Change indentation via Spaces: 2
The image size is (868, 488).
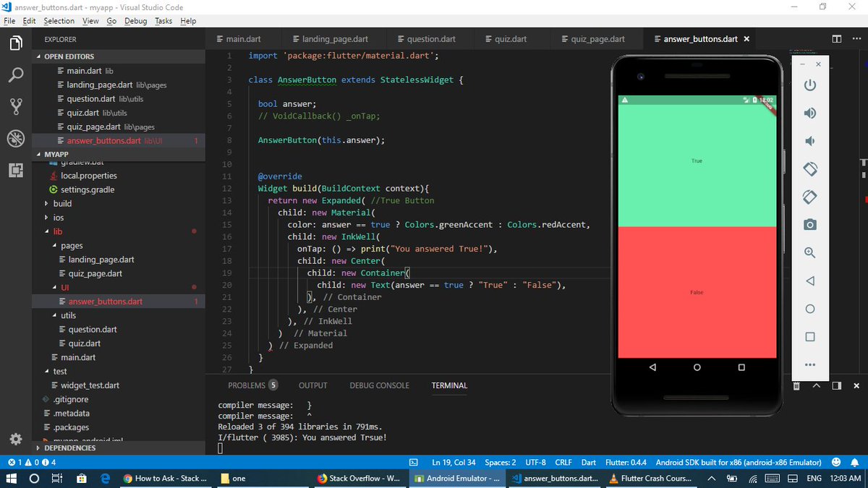tap(501, 462)
